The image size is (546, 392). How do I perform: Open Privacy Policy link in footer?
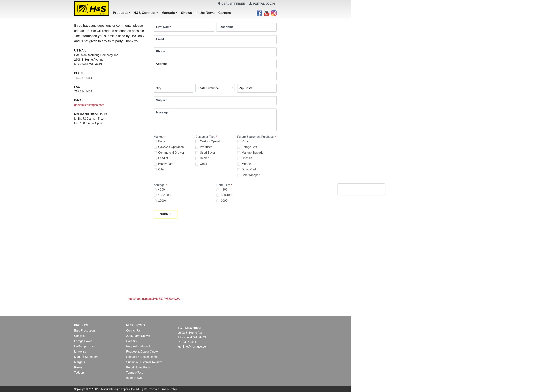(x=169, y=389)
